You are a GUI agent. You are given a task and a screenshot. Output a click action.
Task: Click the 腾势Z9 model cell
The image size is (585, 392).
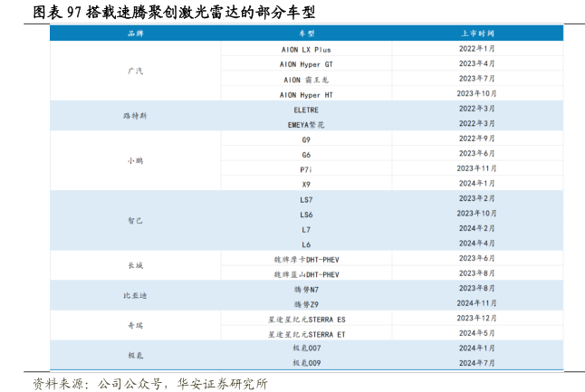click(305, 303)
